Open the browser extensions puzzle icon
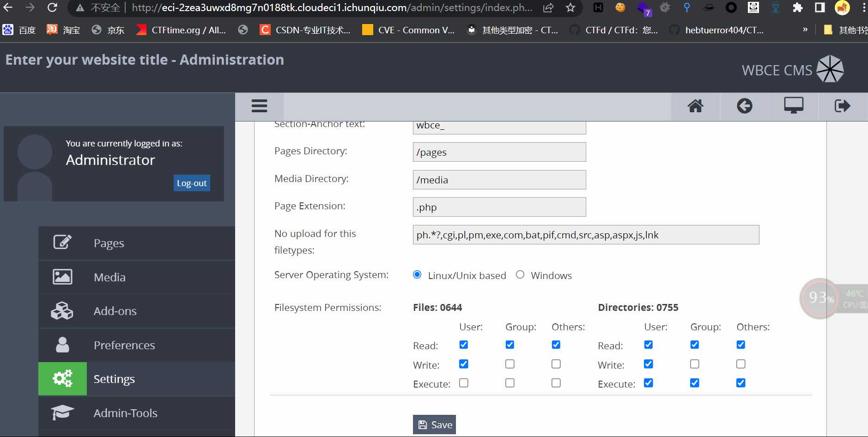The height and width of the screenshot is (437, 868). pos(798,8)
